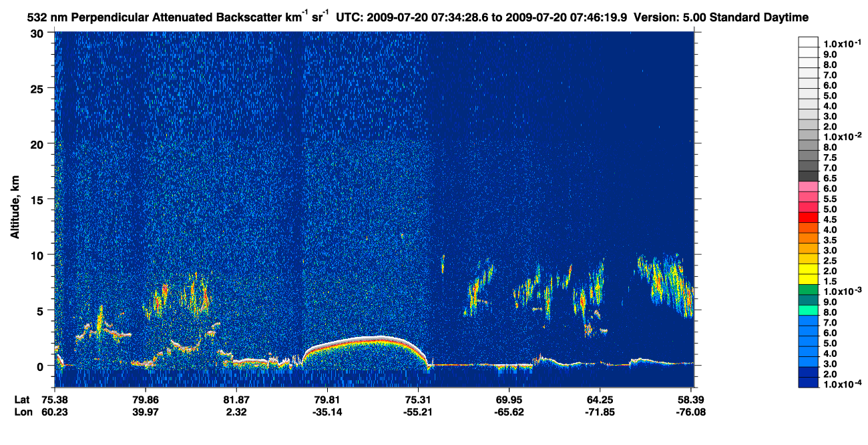Select the pink 6.0 colorbar swatch
The height and width of the screenshot is (445, 868).
808,188
